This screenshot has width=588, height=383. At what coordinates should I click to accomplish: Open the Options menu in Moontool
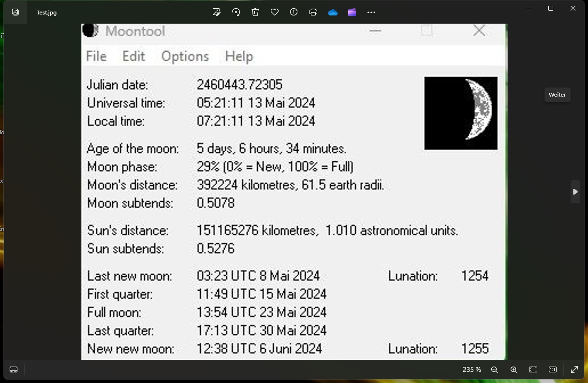pos(185,57)
